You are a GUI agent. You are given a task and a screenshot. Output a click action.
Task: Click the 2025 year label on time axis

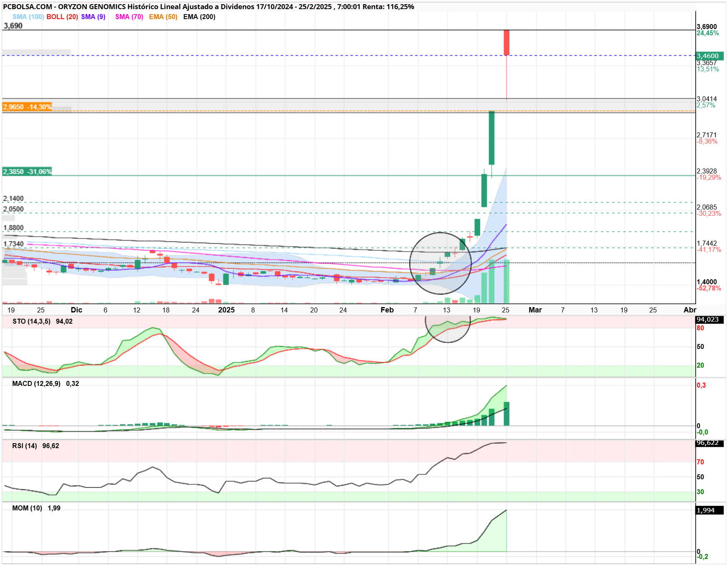[226, 310]
